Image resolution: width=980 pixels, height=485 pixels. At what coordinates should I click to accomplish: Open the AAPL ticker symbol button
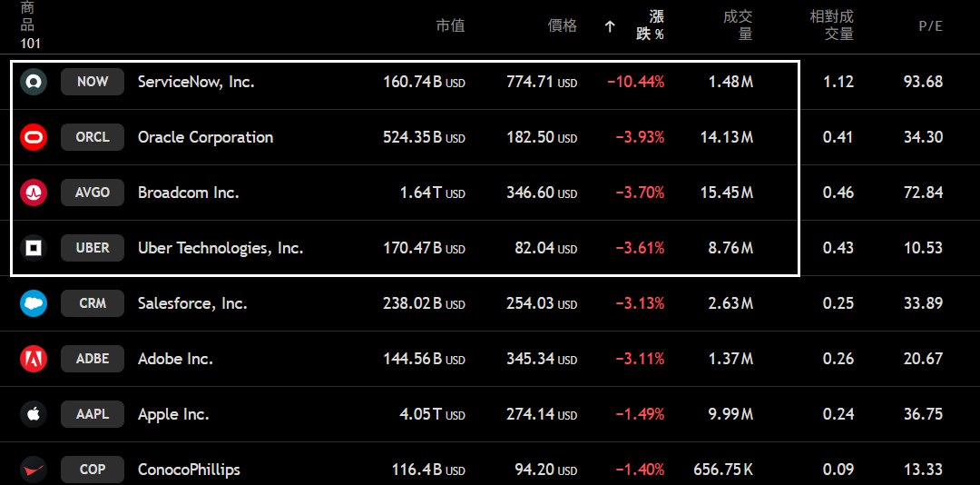93,414
